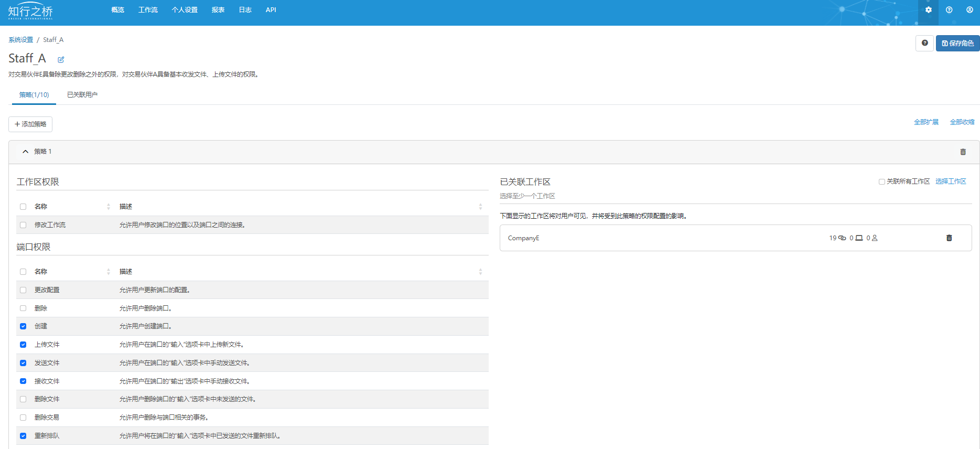This screenshot has height=449, width=980.
Task: Open the user account icon
Action: coord(970,10)
